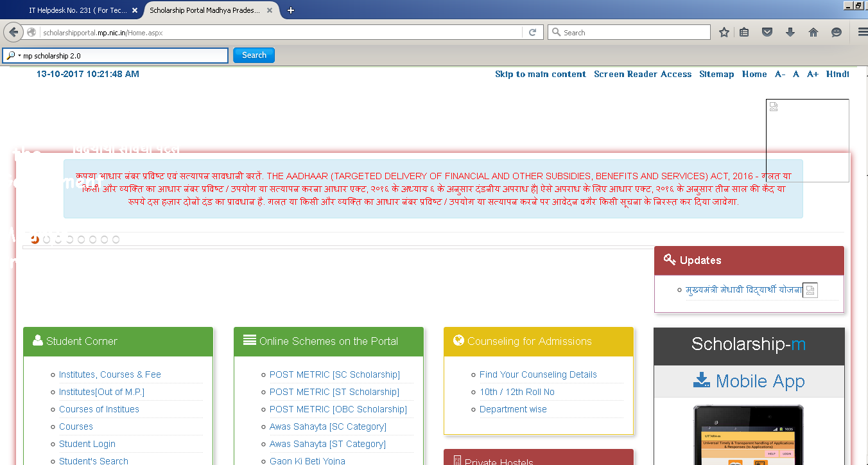Switch to the IT Helpdesk No. 231 tab
The height and width of the screenshot is (465, 868).
(77, 10)
